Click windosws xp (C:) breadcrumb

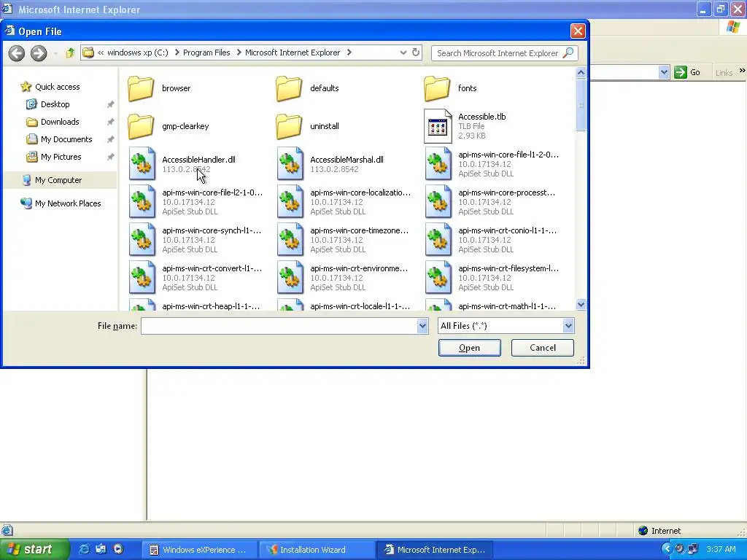pyautogui.click(x=137, y=52)
